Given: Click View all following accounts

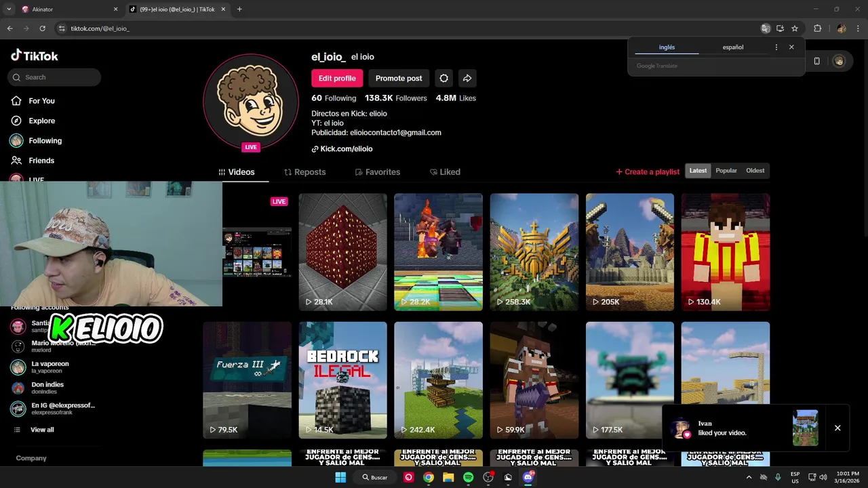Looking at the screenshot, I should [x=35, y=430].
